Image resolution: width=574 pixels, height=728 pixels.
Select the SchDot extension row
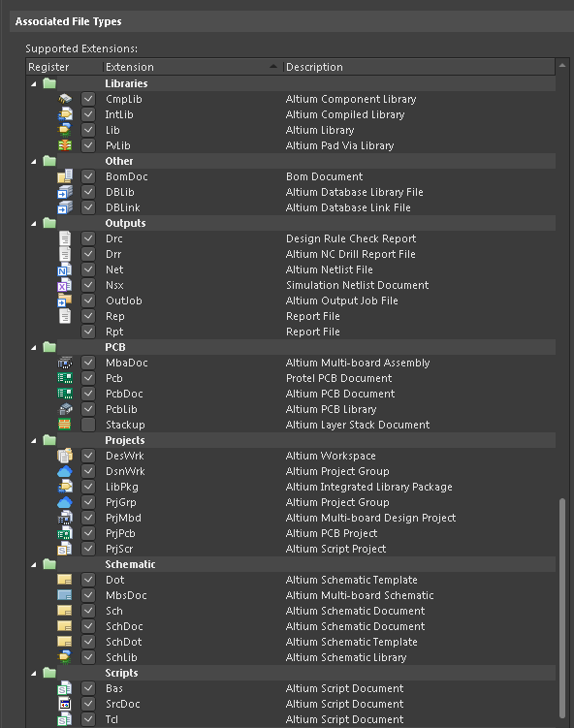pos(291,642)
